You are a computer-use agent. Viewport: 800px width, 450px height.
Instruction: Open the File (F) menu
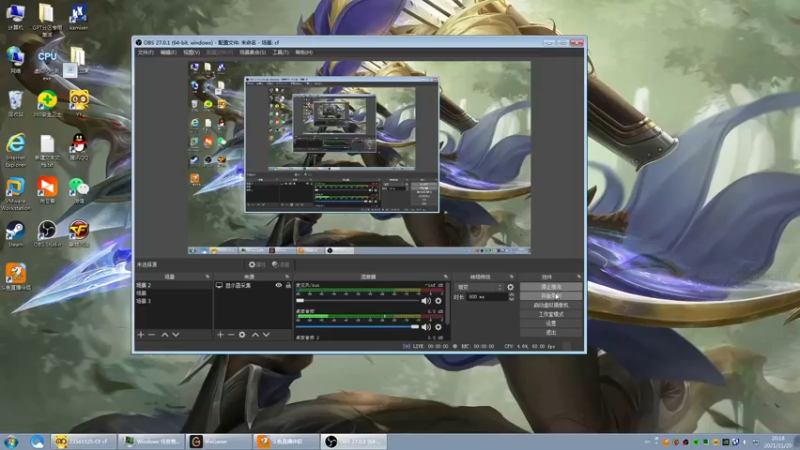point(145,53)
